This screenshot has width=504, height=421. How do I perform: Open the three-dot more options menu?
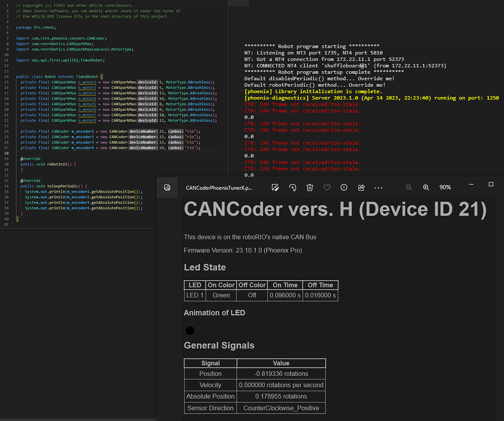coord(378,187)
